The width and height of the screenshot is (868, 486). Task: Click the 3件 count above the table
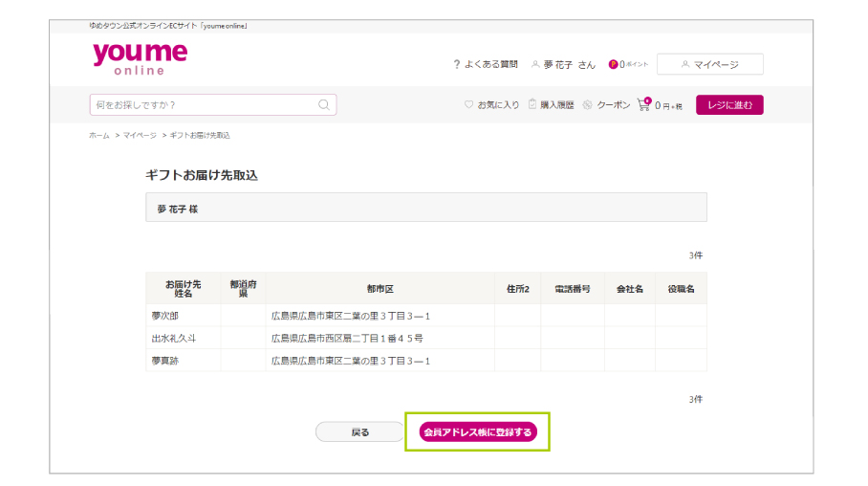(695, 255)
